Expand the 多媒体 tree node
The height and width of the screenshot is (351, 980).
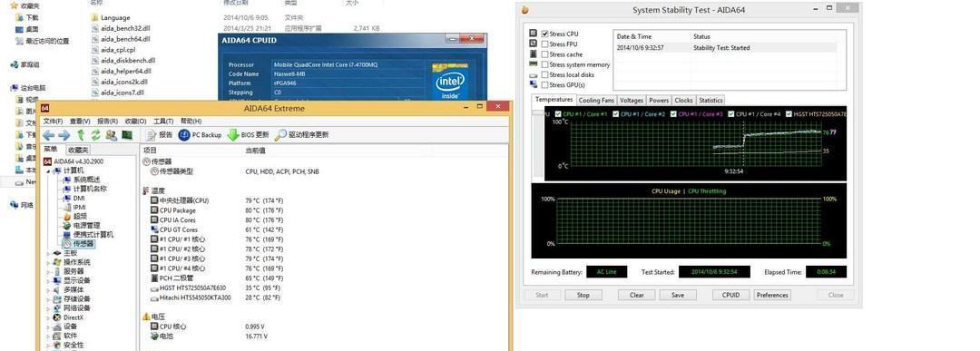[49, 290]
